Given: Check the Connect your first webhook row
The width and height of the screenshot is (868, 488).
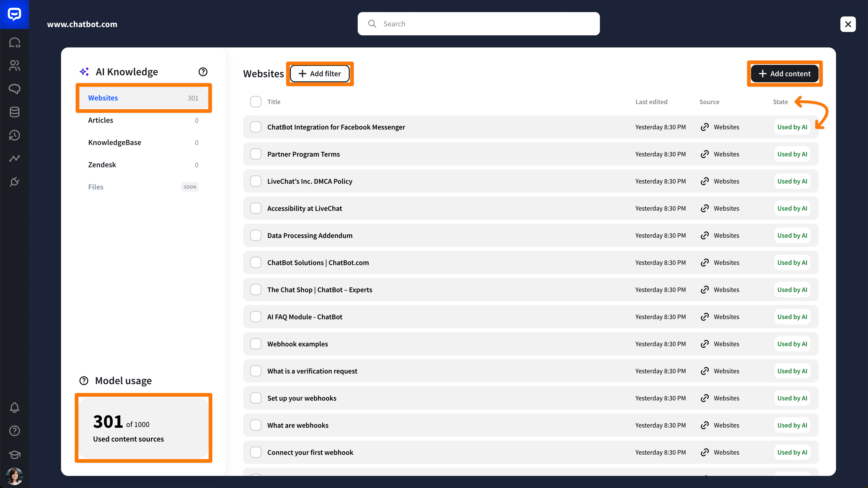Looking at the screenshot, I should tap(256, 452).
